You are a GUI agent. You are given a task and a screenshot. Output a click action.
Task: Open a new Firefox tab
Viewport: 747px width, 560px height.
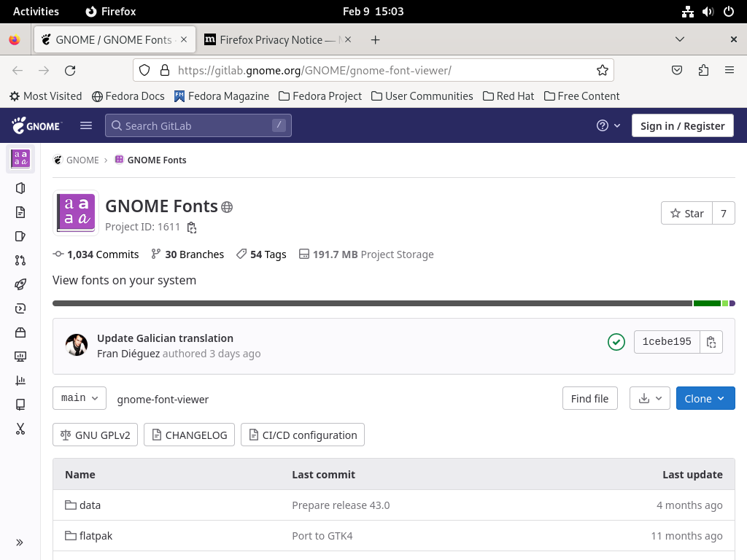point(376,40)
